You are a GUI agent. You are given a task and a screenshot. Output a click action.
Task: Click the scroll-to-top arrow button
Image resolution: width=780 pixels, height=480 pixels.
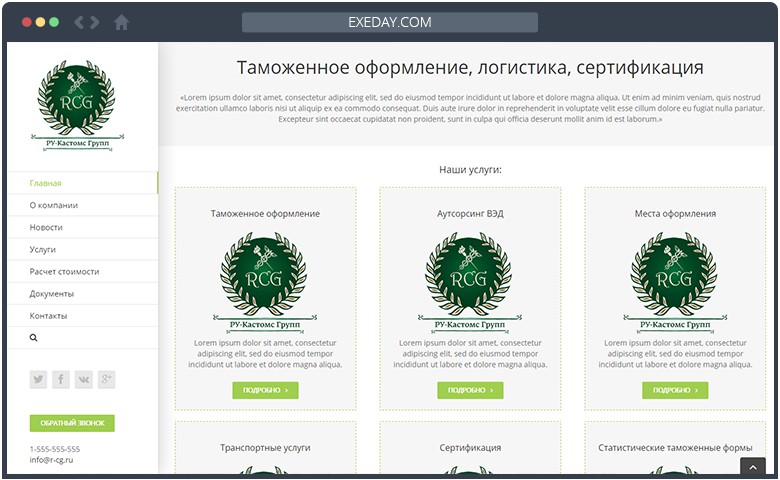(753, 467)
